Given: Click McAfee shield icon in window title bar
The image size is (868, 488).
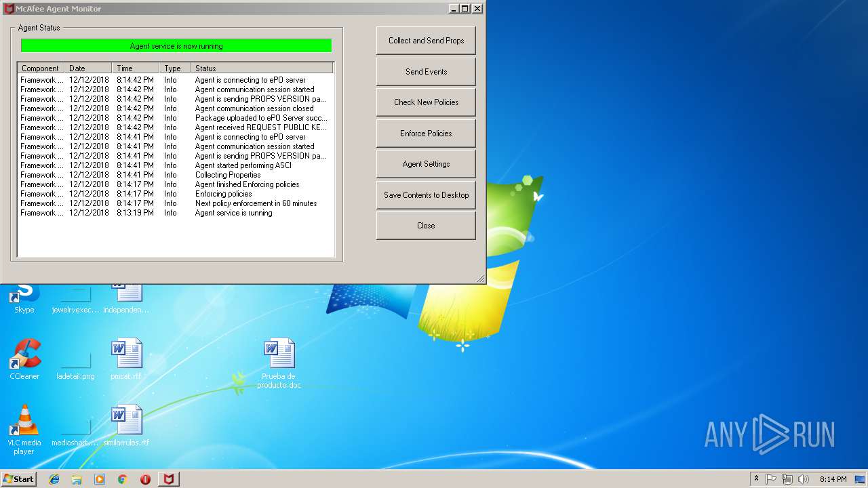Looking at the screenshot, I should (x=9, y=9).
